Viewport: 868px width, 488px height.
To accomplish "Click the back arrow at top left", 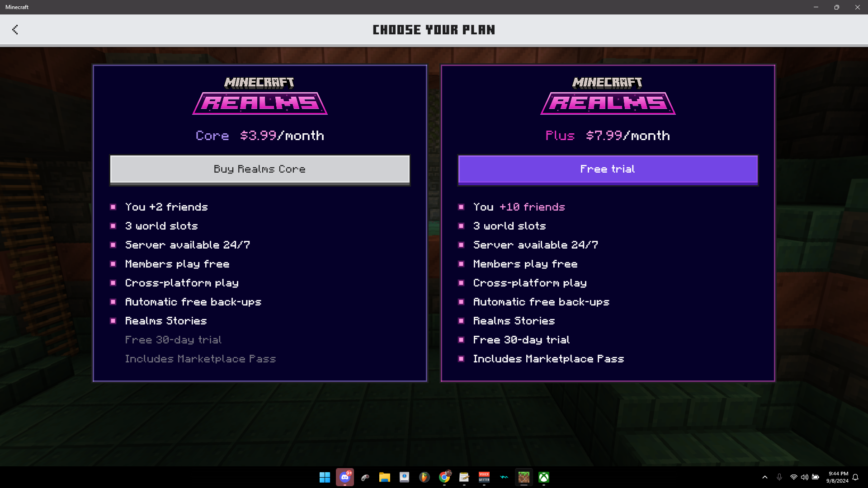I will (15, 30).
